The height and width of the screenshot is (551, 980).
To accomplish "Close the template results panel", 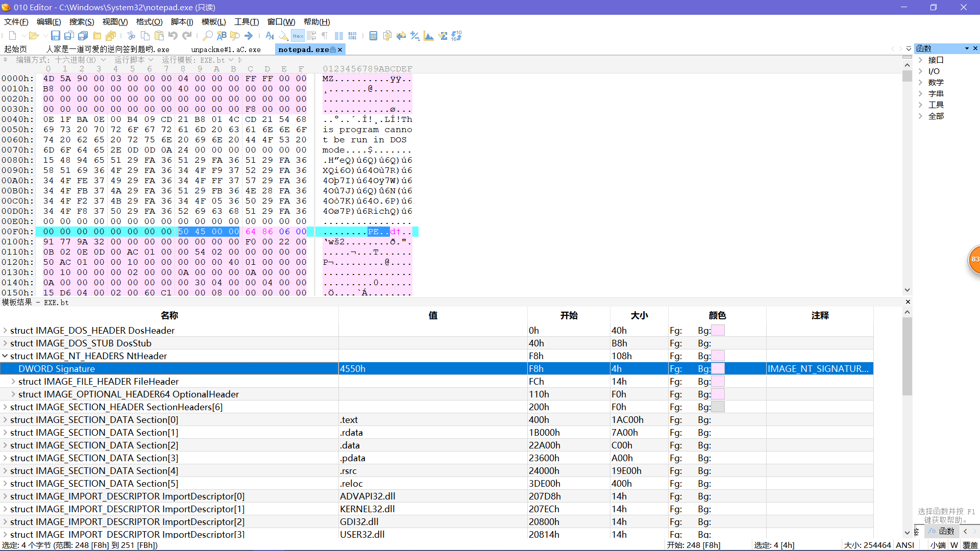I will [x=908, y=302].
